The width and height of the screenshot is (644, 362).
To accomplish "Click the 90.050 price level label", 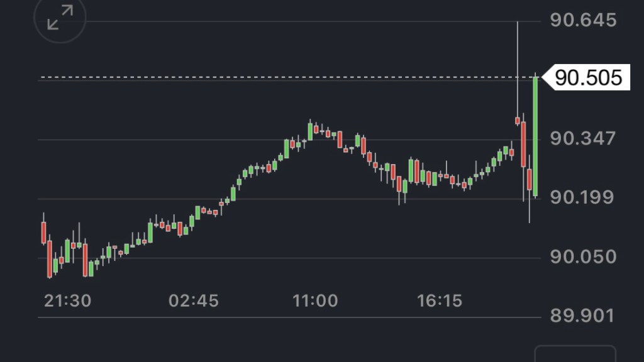I will (x=583, y=257).
